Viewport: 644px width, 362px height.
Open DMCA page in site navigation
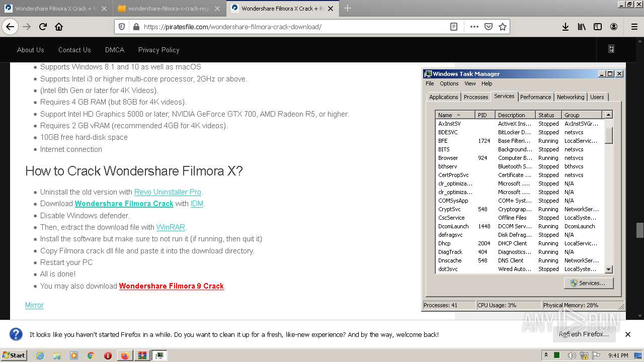point(115,50)
